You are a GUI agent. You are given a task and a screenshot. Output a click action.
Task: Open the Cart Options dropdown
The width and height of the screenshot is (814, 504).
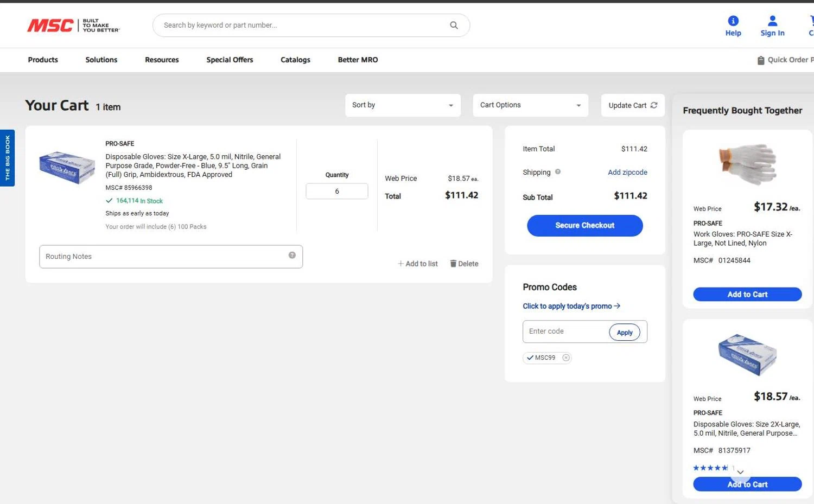530,105
